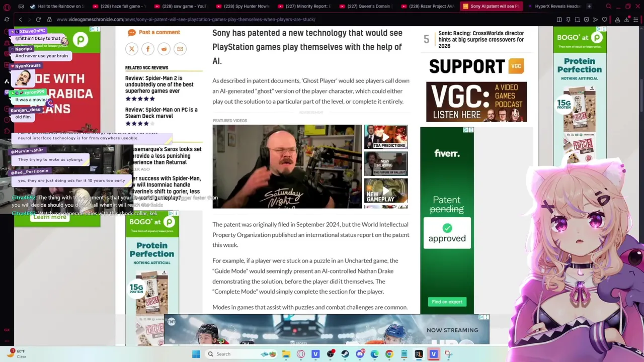Open File Explorer from taskbar
This screenshot has width=644, height=362.
tap(286, 354)
